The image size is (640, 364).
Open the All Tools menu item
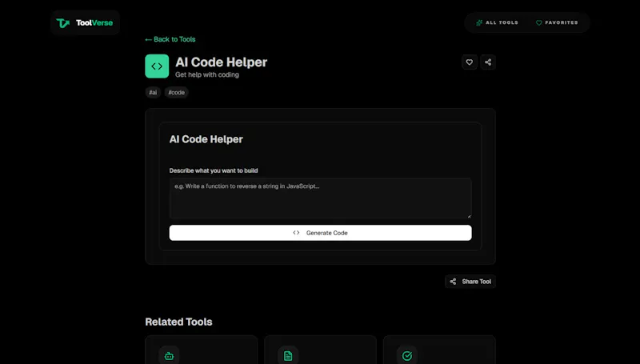pos(497,22)
